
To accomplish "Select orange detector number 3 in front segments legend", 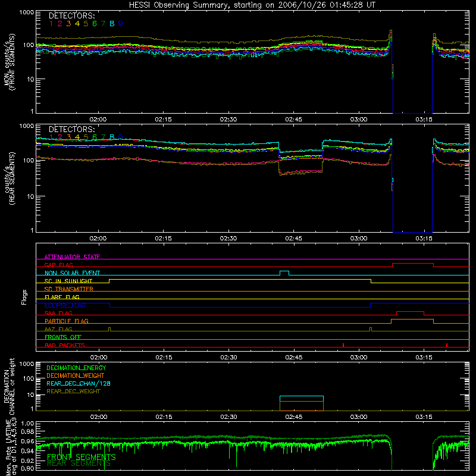I will 68,24.
